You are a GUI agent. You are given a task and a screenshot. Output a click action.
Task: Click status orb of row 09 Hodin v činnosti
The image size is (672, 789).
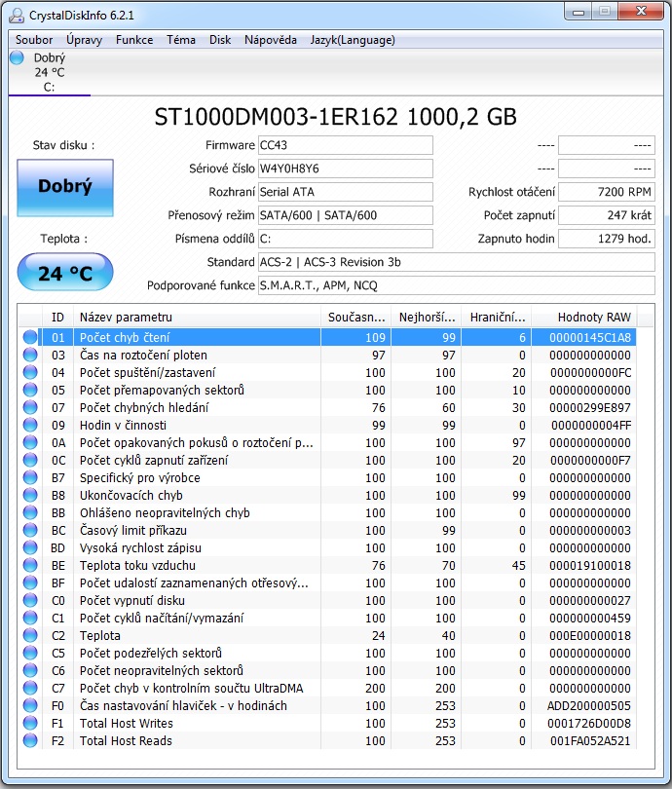coord(30,426)
